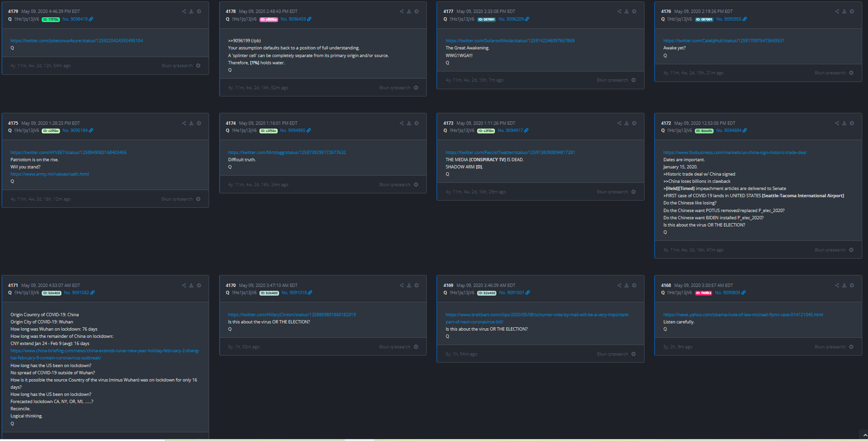Click red ID badge in post 4168
The height and width of the screenshot is (441, 868).
[704, 293]
